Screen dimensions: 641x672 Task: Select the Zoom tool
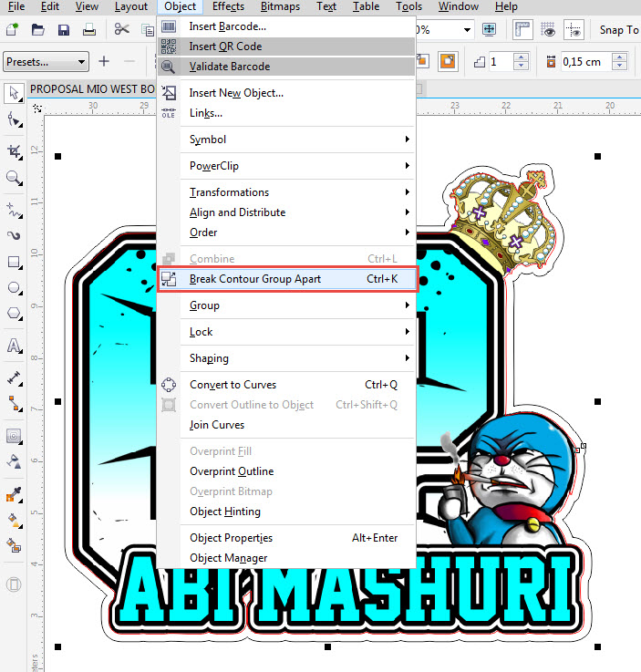[x=14, y=178]
